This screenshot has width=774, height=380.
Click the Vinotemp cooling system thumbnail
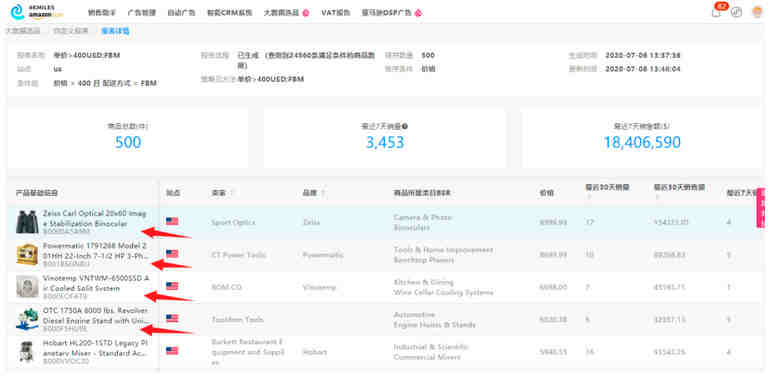click(27, 286)
